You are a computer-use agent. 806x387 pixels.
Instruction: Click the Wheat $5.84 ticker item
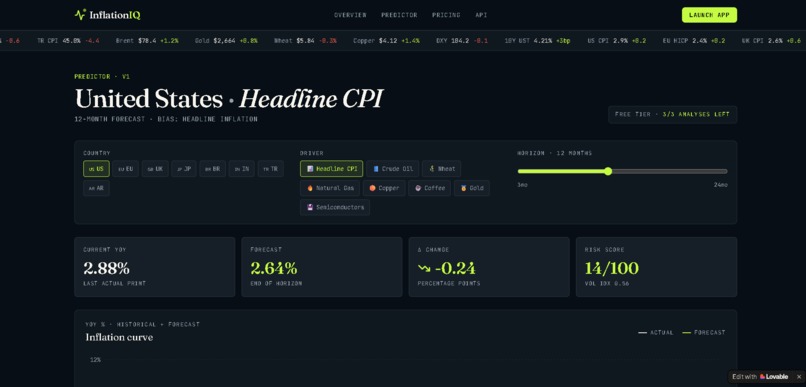(x=305, y=40)
